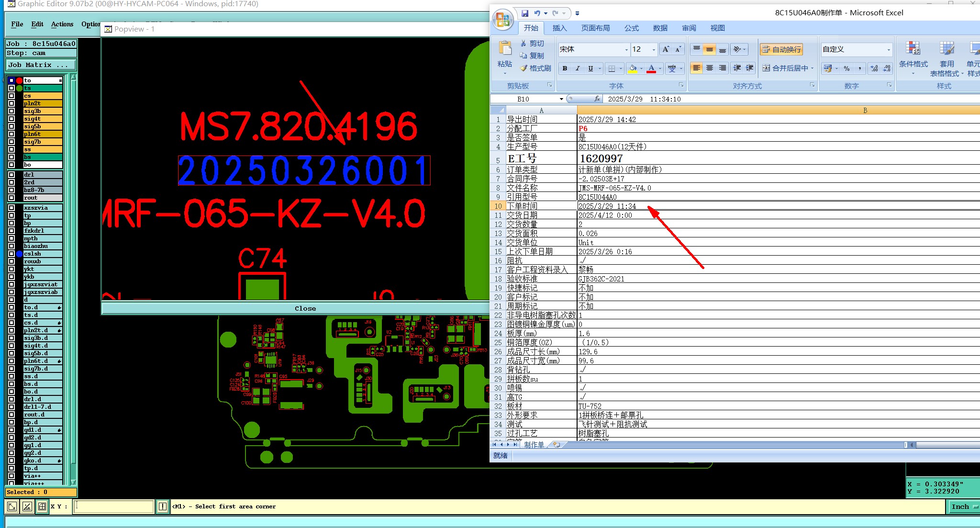Click the increase font size icon

pyautogui.click(x=666, y=49)
